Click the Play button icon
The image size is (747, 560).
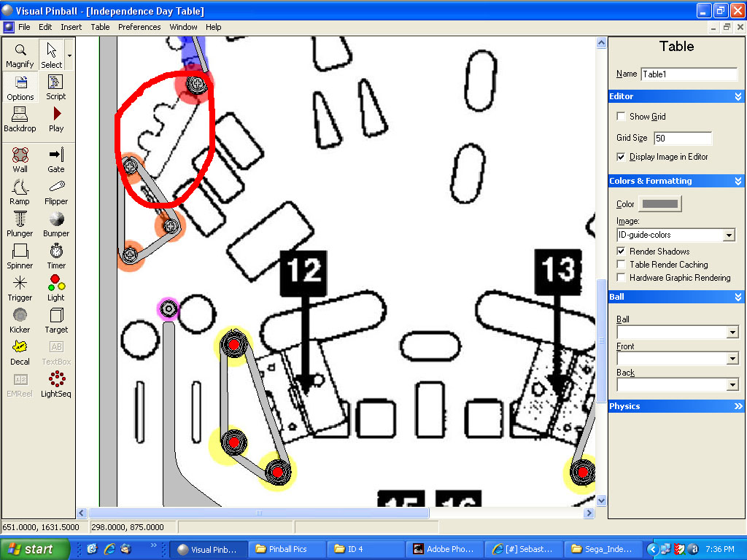tap(56, 119)
